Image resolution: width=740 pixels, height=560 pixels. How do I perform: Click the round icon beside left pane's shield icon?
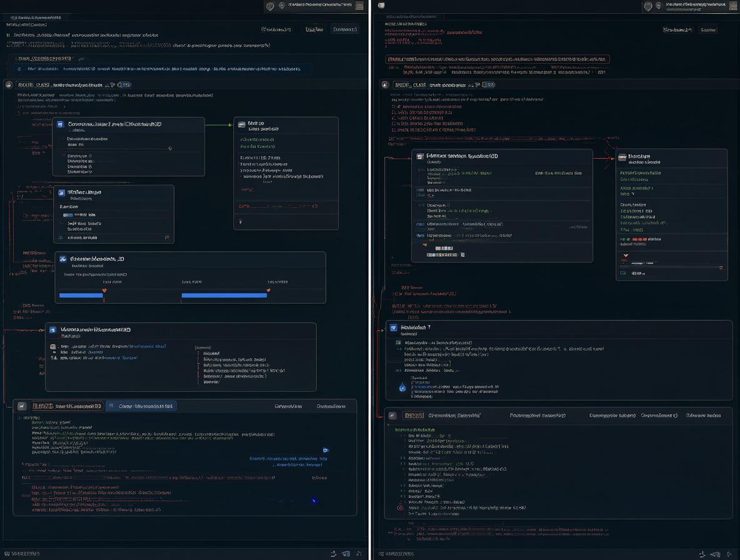[282, 6]
